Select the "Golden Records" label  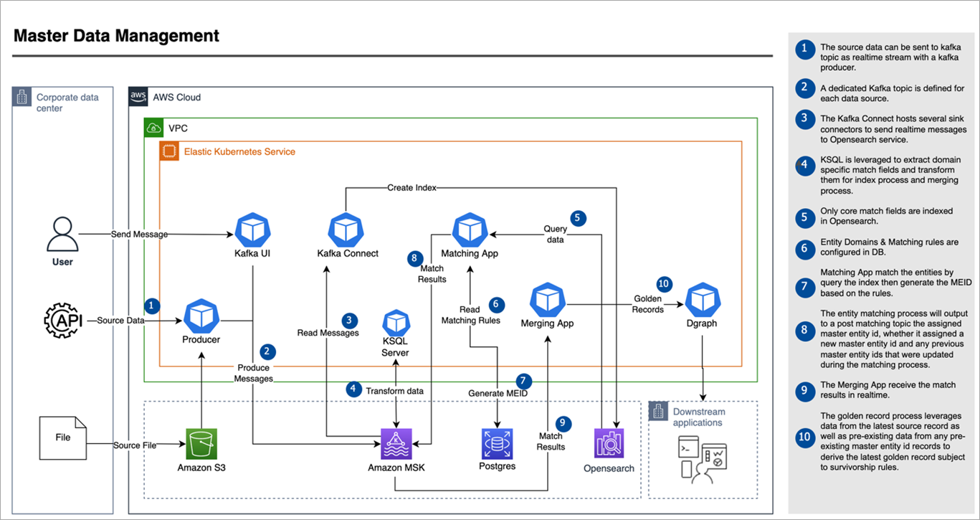pos(648,303)
